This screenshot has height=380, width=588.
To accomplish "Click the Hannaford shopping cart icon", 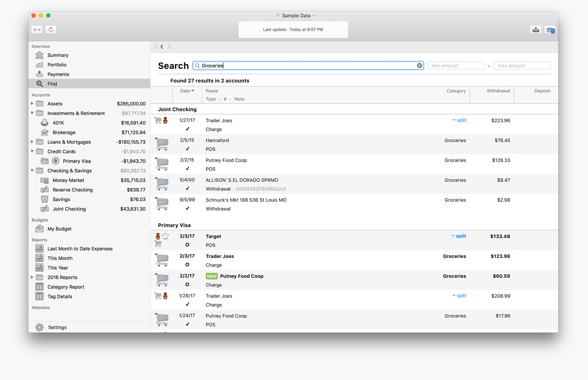I will (162, 144).
